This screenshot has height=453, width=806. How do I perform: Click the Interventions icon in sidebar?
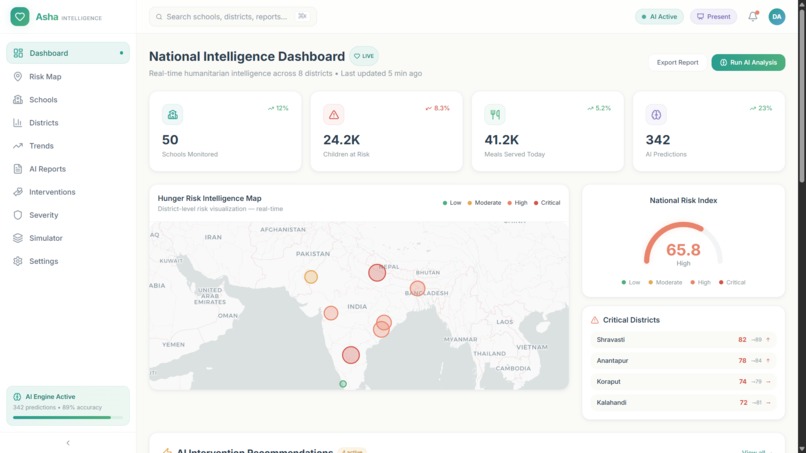click(18, 192)
